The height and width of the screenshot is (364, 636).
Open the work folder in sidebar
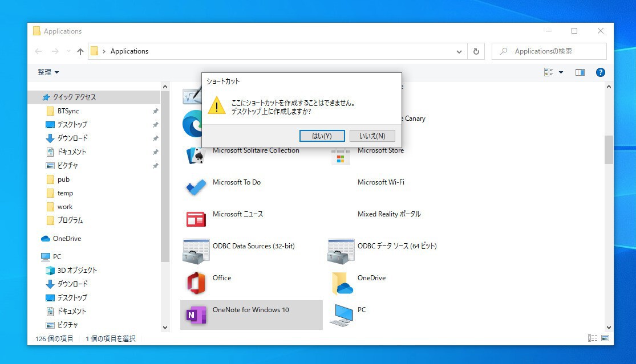click(65, 207)
